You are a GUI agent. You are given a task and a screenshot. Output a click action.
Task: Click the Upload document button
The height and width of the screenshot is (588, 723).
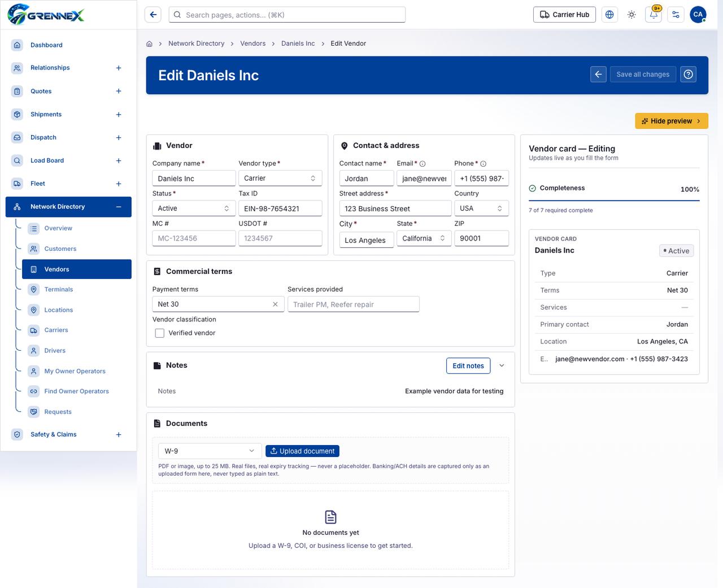(302, 451)
